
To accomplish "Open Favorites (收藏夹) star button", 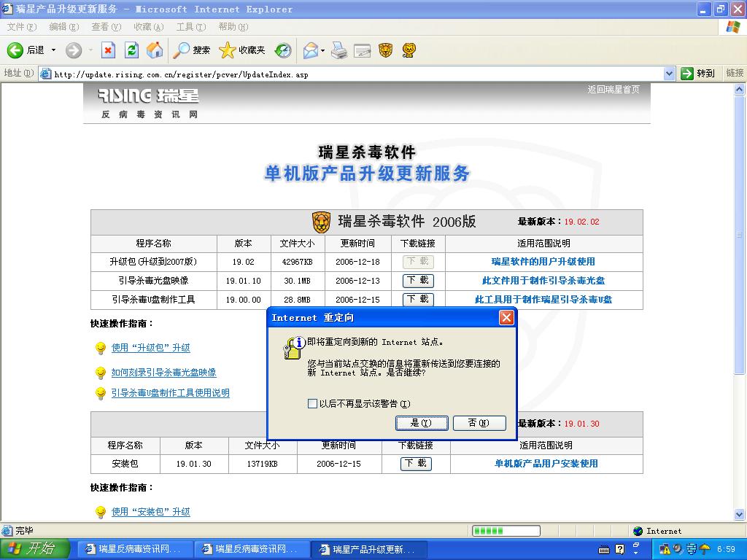I will click(242, 50).
